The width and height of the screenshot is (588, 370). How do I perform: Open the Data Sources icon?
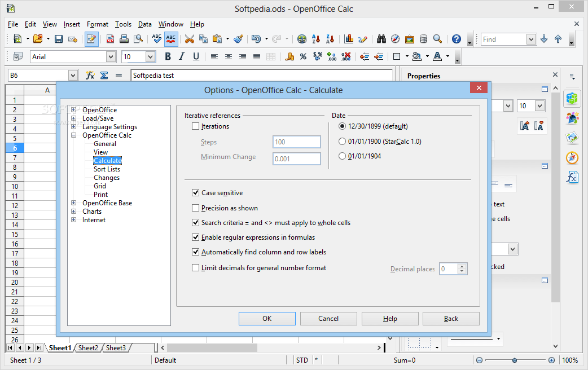tap(423, 39)
